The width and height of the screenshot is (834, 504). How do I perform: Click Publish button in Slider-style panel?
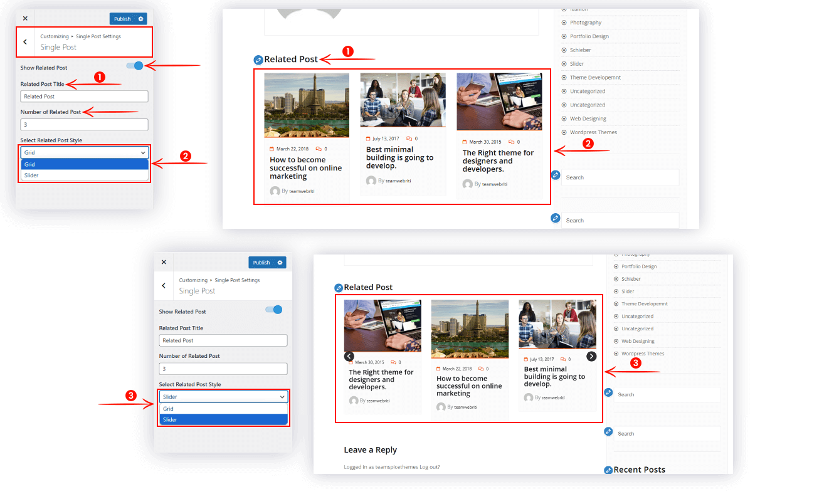261,263
